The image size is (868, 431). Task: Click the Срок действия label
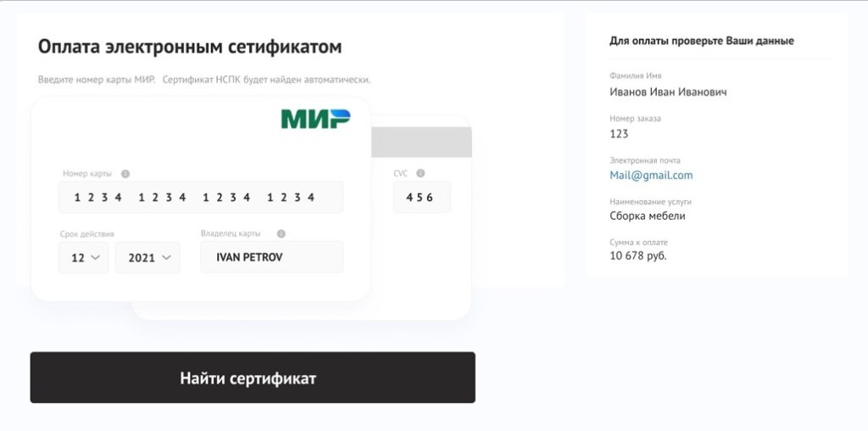[87, 234]
